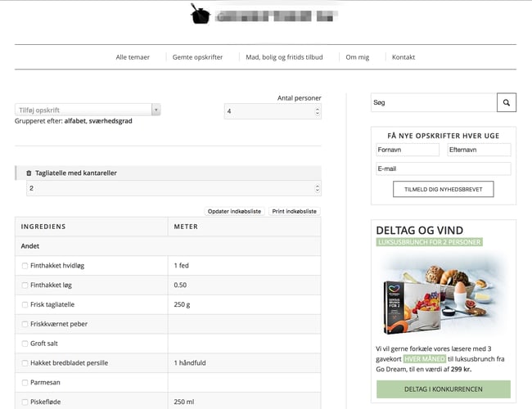Click the Fornavn input field
Screen dimensions: 532x409
(x=408, y=150)
